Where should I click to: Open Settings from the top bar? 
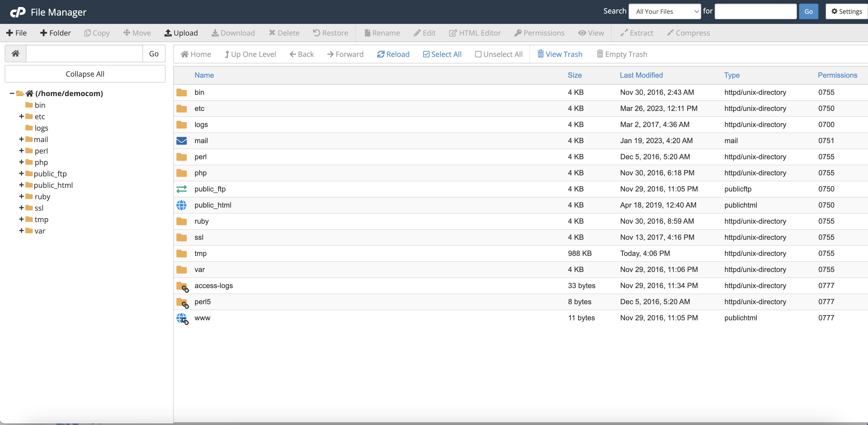tap(846, 11)
